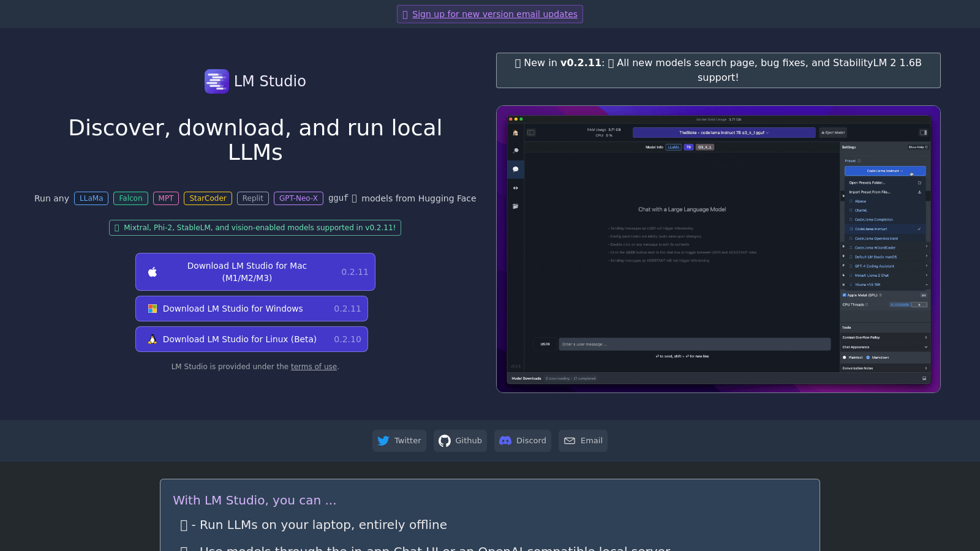Click the USER role button in preview
Screen dimensions: 980x551
click(x=545, y=344)
